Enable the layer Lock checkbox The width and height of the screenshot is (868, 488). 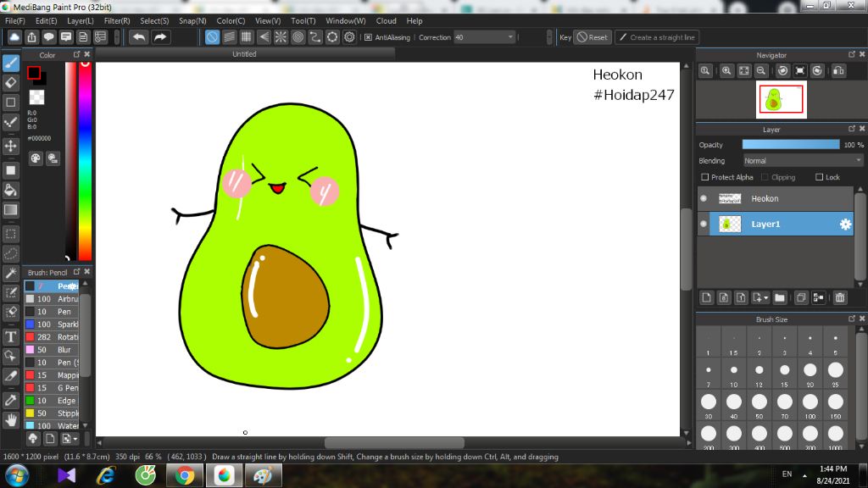(820, 177)
